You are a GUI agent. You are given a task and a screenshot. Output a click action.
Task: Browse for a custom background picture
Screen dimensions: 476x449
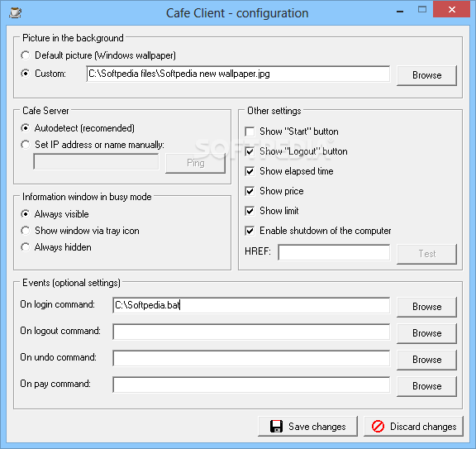pyautogui.click(x=426, y=75)
